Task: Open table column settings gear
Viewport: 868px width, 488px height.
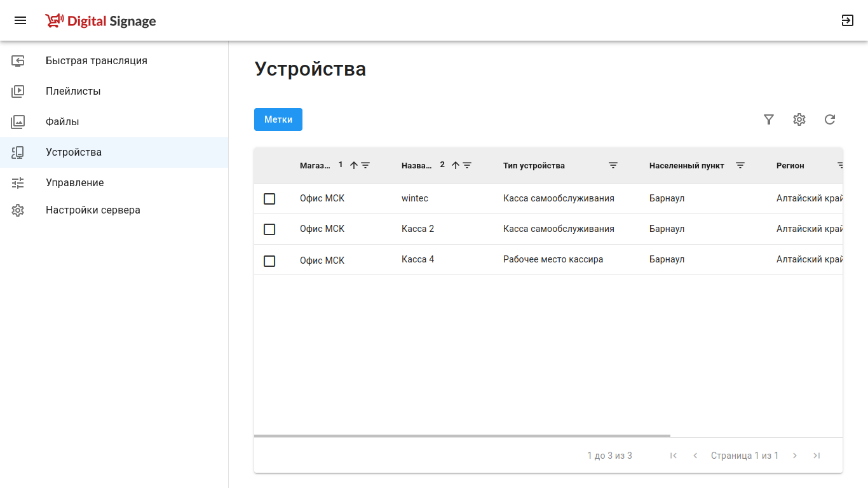Action: pos(799,119)
